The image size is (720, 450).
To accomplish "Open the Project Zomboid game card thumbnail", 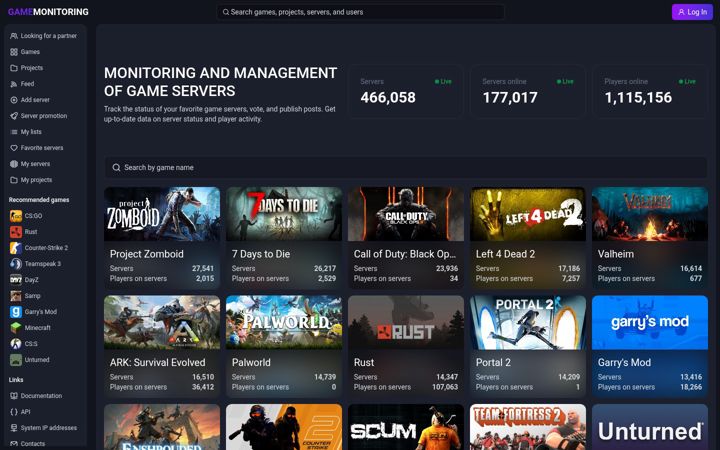I will [162, 214].
